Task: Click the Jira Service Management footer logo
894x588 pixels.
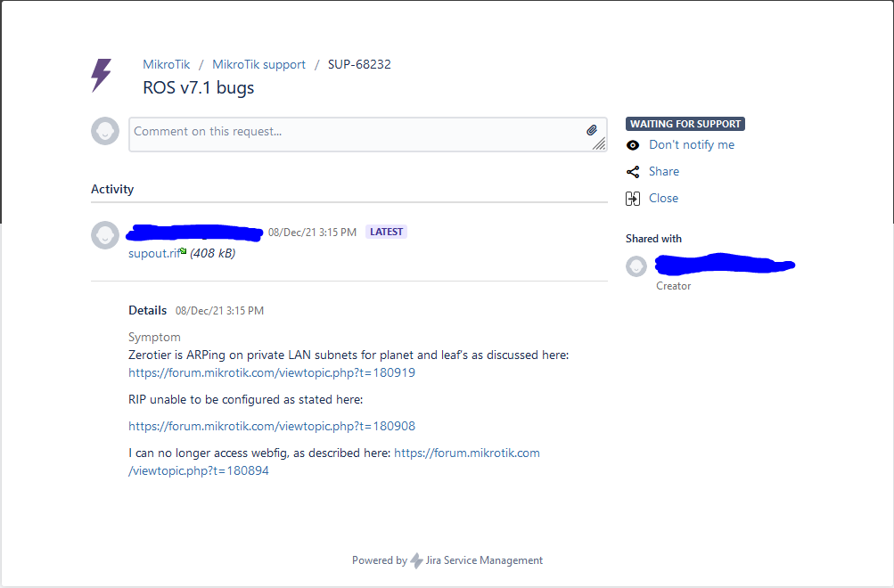Action: click(417, 560)
